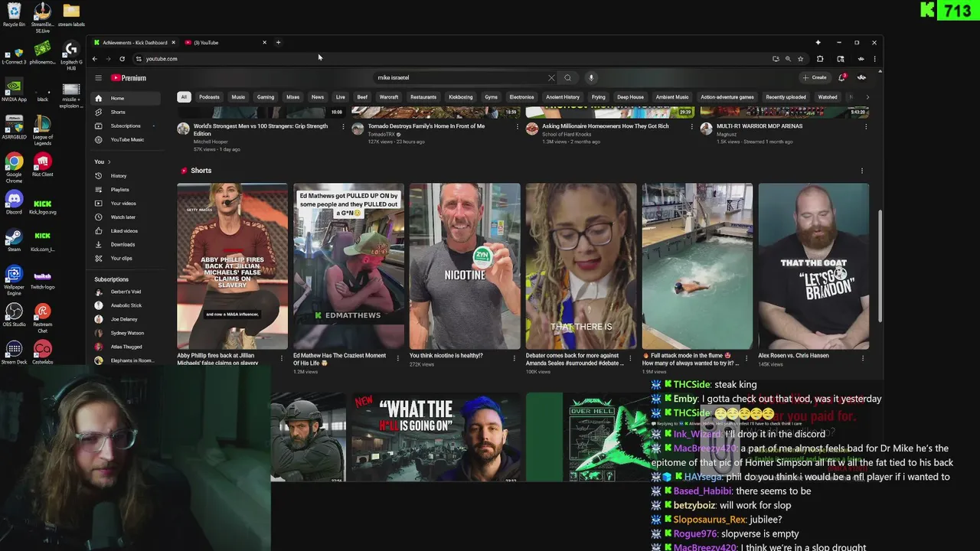This screenshot has height=551, width=980.
Task: Play "What the H*ll is going on" video
Action: [436, 437]
